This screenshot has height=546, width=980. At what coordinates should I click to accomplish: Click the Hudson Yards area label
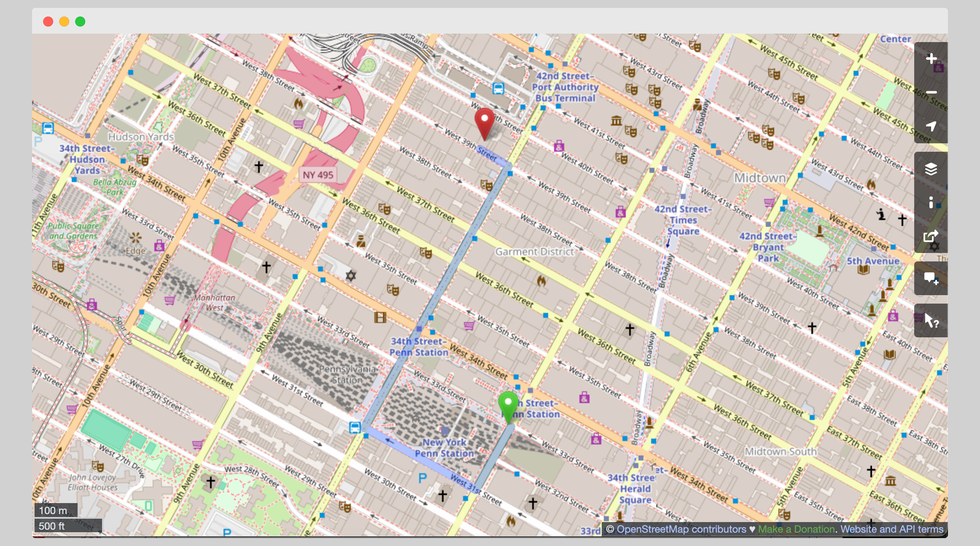tap(141, 137)
